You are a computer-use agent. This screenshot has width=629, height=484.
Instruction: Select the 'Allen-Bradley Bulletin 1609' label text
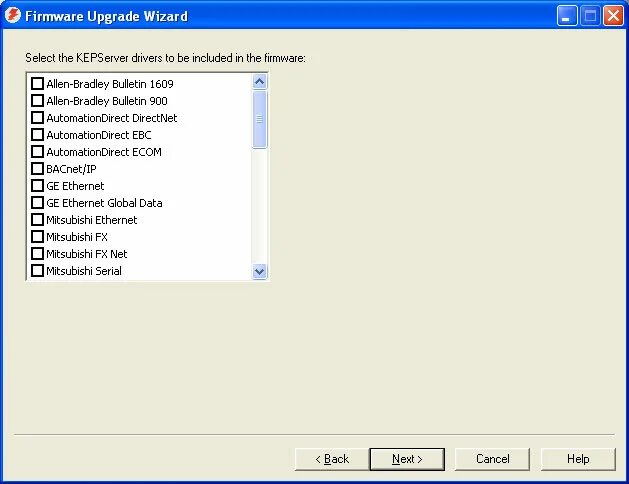pyautogui.click(x=110, y=84)
